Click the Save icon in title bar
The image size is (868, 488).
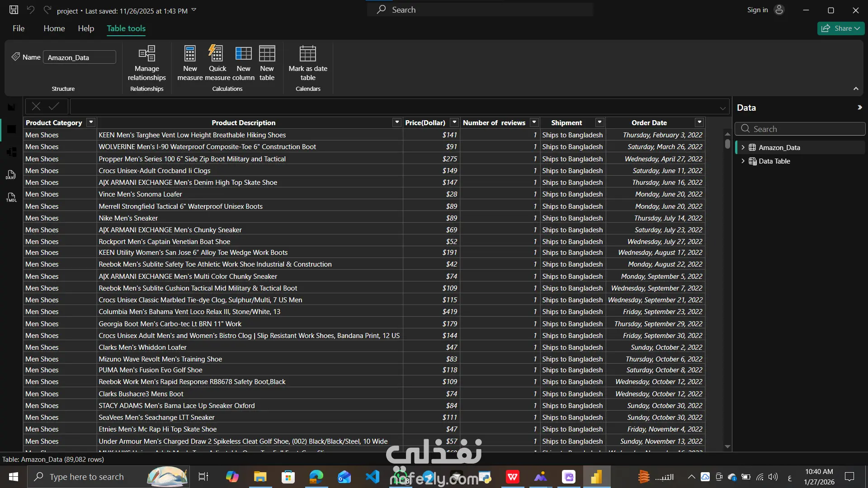14,10
